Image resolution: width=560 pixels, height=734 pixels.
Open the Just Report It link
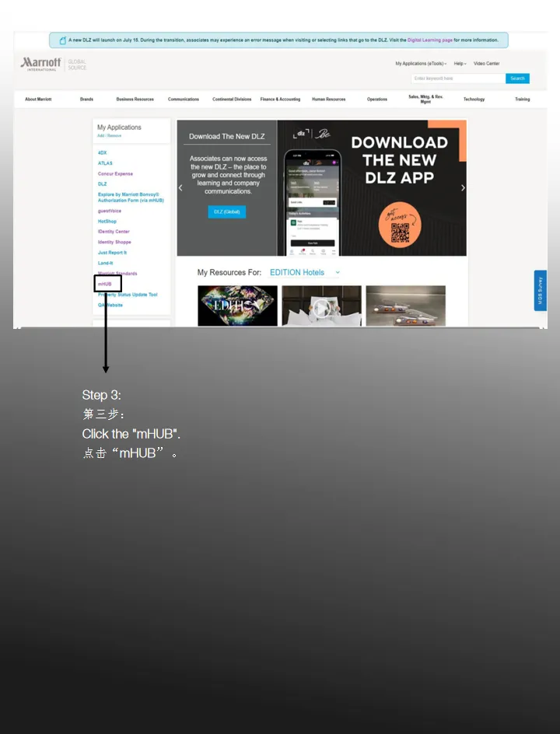[x=112, y=253]
